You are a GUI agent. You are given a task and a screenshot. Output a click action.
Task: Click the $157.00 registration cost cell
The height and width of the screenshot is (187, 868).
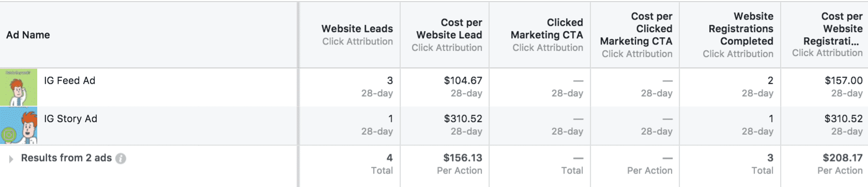tap(843, 80)
